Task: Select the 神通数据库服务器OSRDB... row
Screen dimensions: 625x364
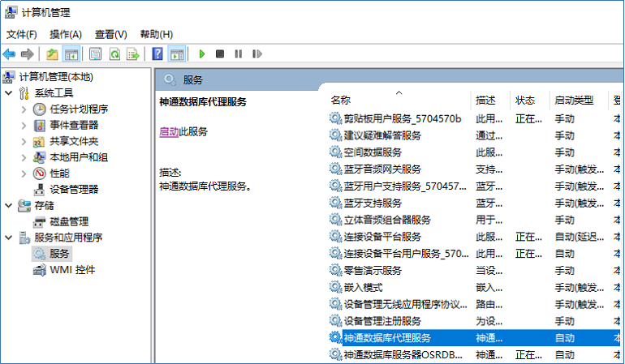Action: click(x=474, y=354)
